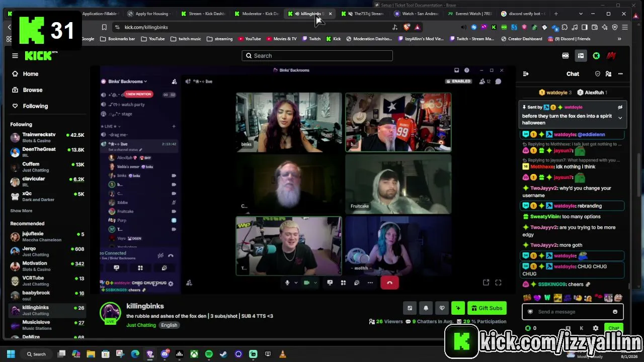Open jujuflexie recommended channel
Viewport: 644px width, 362px height.
click(47, 236)
